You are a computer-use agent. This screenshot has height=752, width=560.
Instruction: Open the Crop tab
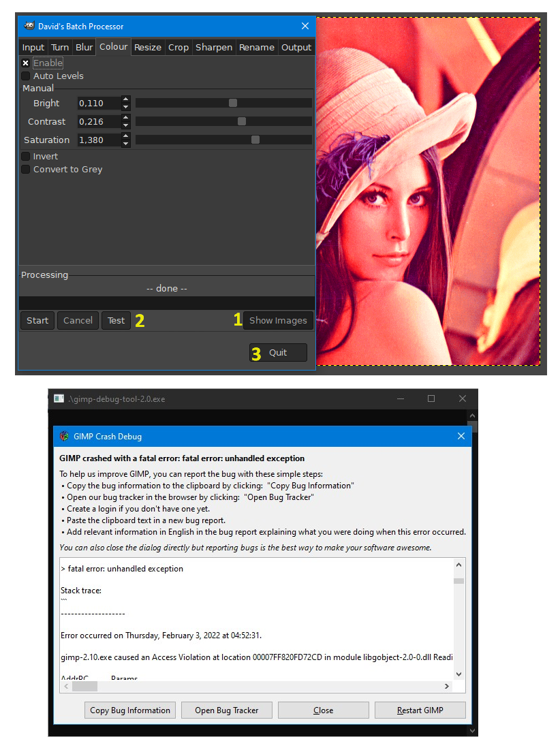pyautogui.click(x=178, y=48)
